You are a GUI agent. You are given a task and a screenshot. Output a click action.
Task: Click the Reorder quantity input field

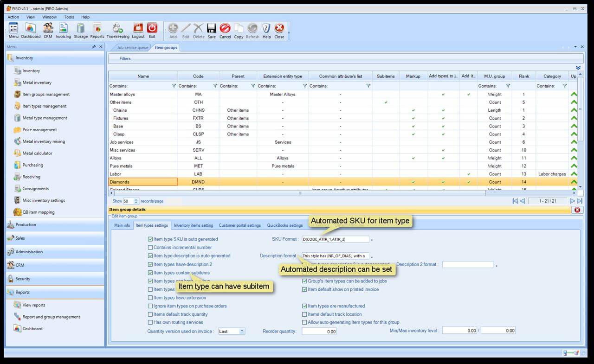point(319,331)
